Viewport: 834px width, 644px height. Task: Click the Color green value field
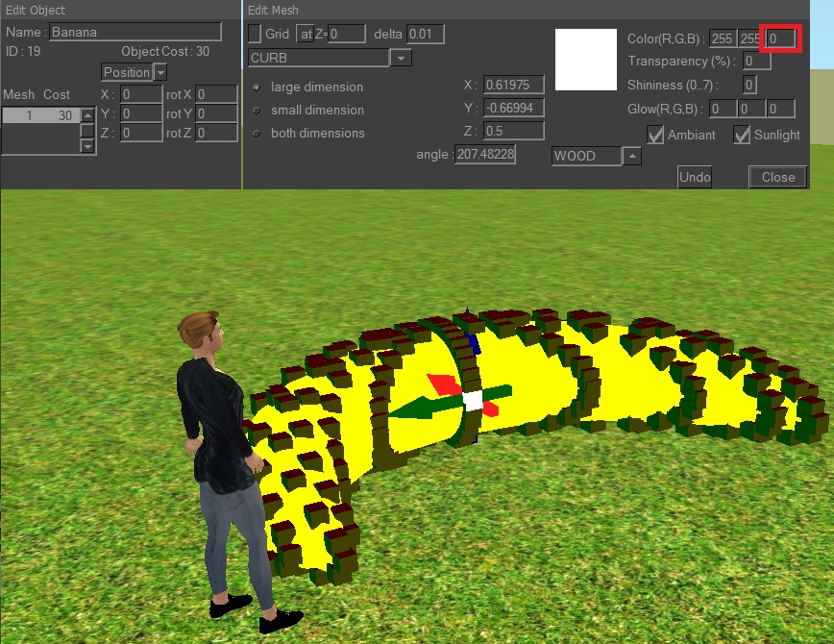(x=750, y=38)
